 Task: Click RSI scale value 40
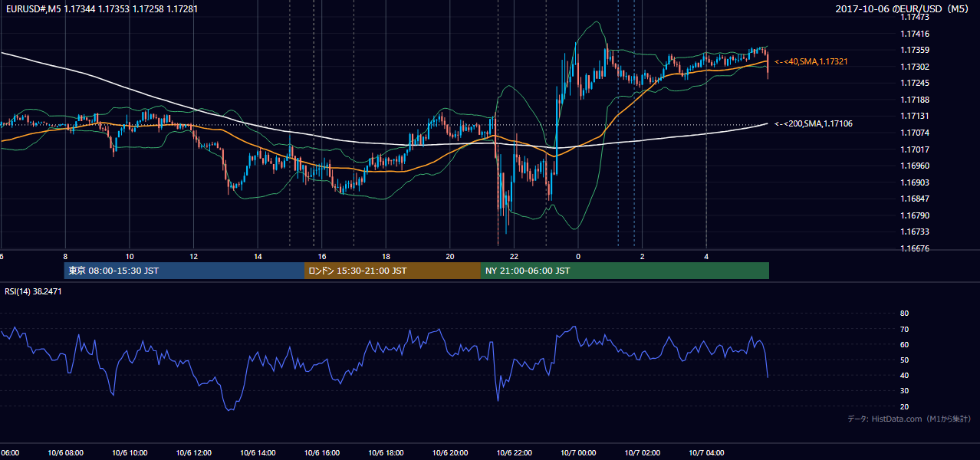pos(904,375)
